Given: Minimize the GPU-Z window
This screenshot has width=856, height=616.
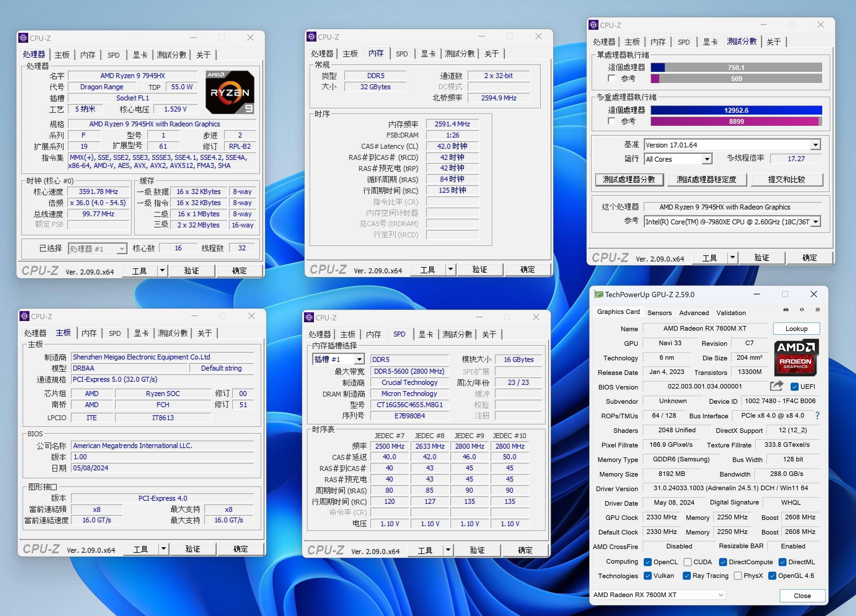Looking at the screenshot, I should coord(756,294).
